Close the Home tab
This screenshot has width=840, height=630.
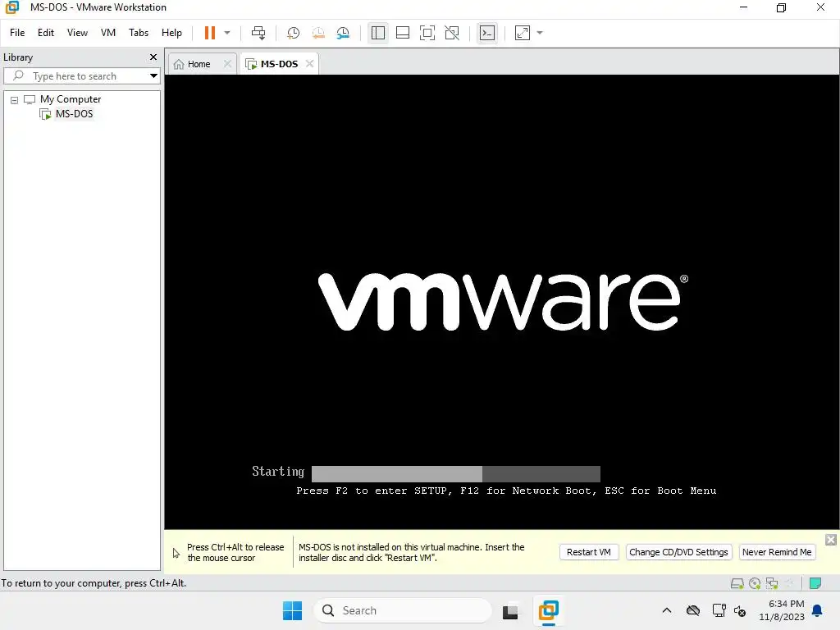[228, 64]
